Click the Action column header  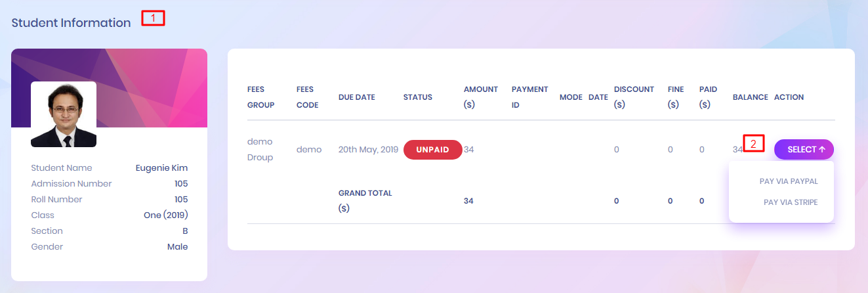coord(789,97)
